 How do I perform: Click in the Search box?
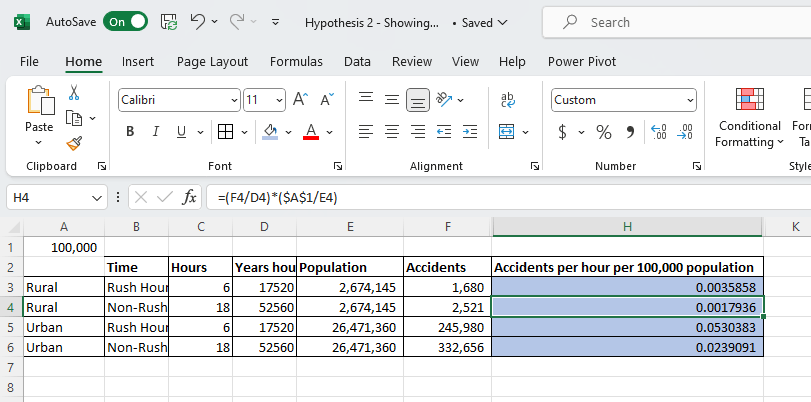680,22
